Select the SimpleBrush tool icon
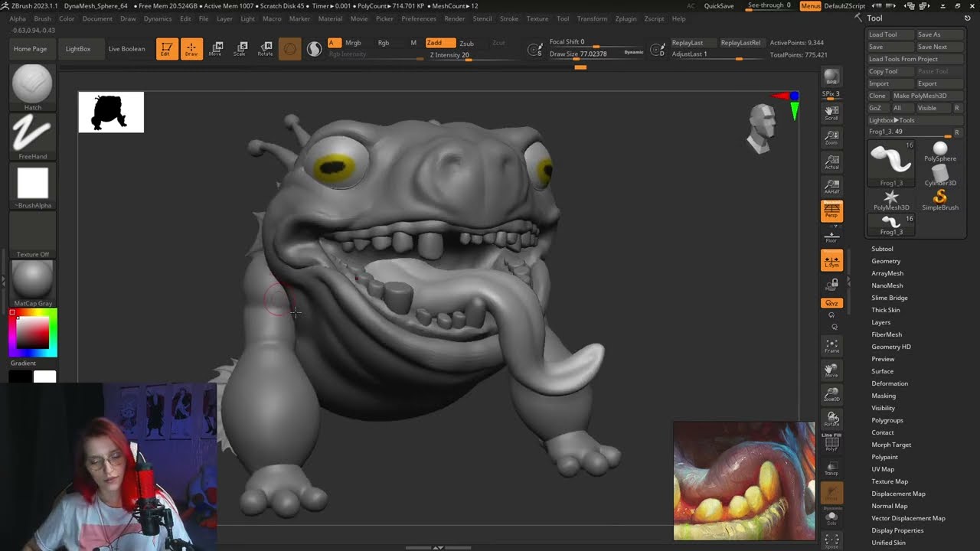The image size is (980, 551). (x=940, y=201)
